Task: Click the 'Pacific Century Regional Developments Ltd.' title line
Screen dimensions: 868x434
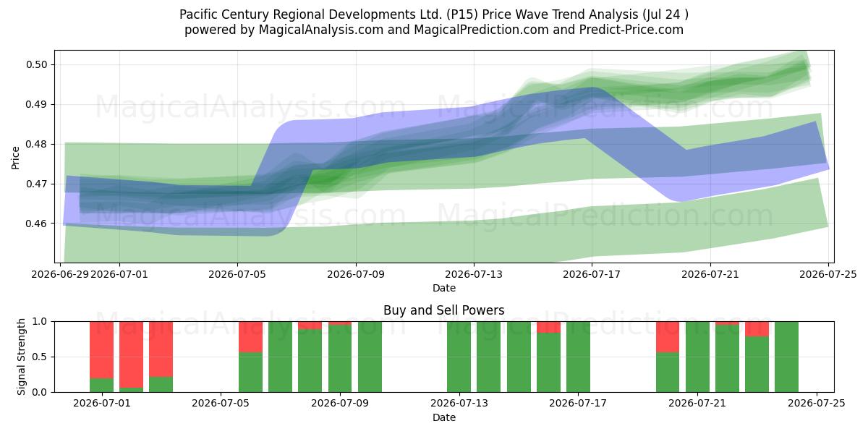Action: click(434, 14)
